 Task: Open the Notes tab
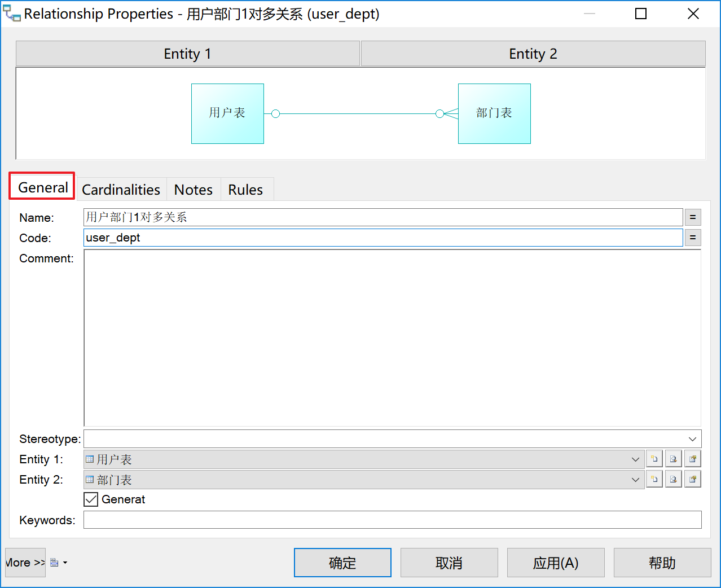click(194, 190)
